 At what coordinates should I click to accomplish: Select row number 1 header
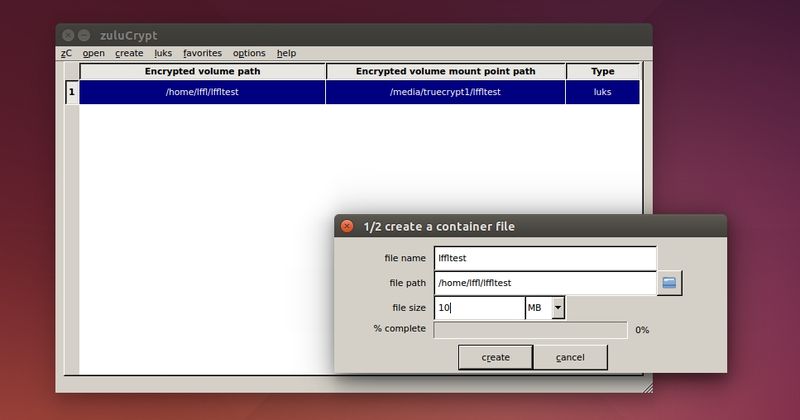click(x=71, y=92)
